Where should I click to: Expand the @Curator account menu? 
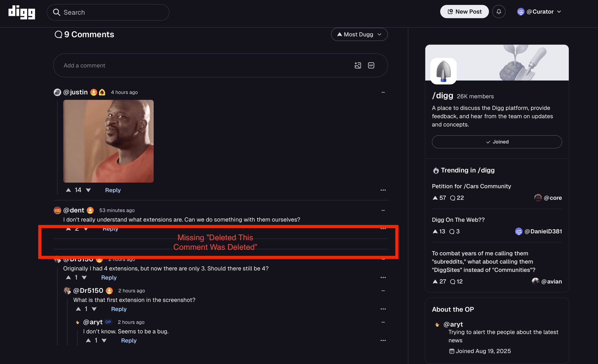[x=539, y=12]
